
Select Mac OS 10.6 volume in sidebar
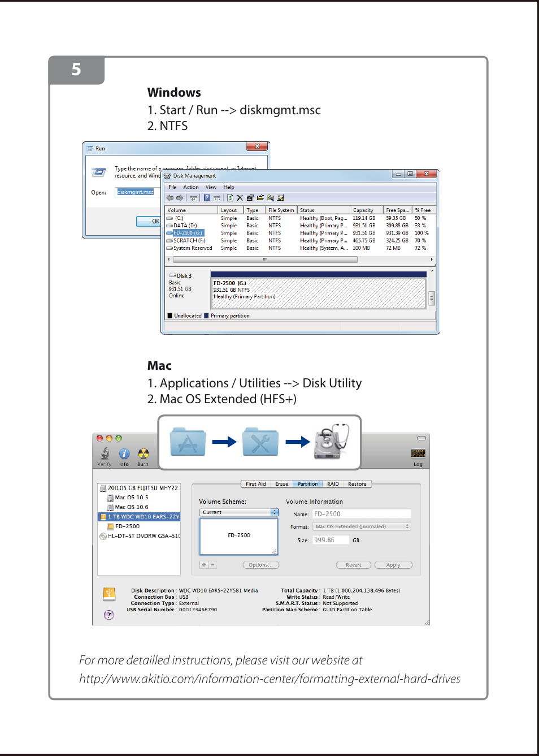point(139,507)
